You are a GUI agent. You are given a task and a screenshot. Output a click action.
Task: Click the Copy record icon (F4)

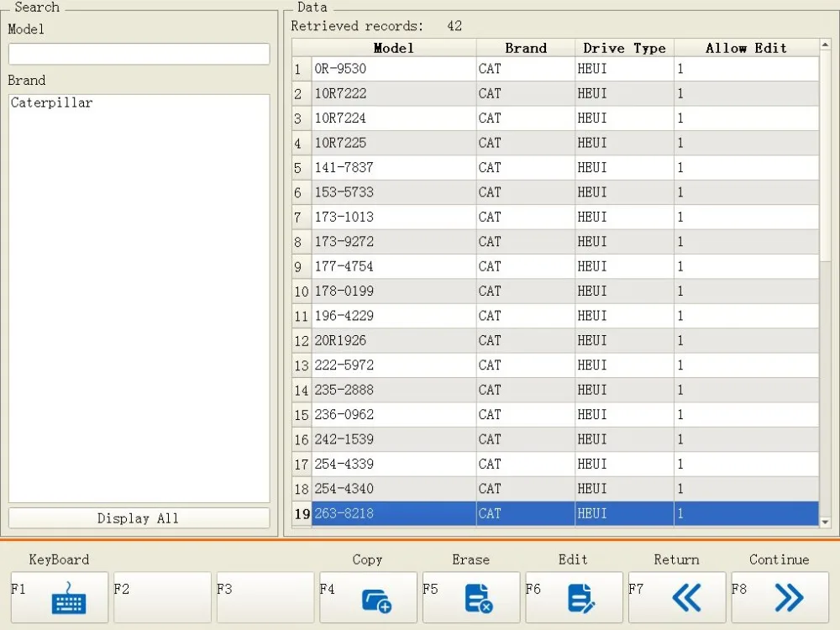(376, 598)
